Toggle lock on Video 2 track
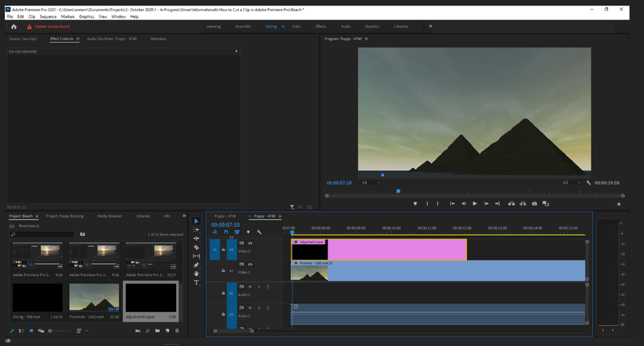Viewport: 644px width, 346px height. click(224, 250)
